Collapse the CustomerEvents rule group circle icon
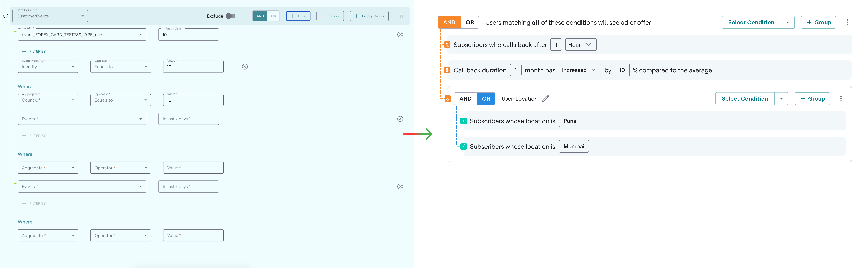The image size is (868, 268). click(6, 16)
